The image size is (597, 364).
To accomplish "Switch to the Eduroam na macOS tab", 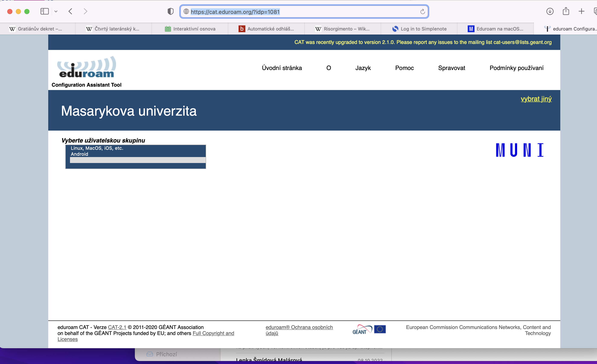I will [x=495, y=29].
